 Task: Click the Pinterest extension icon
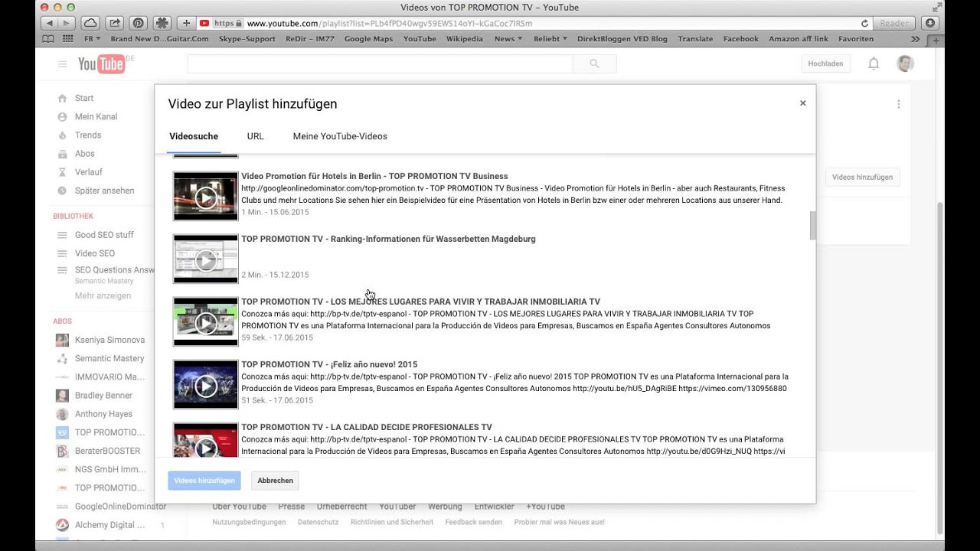click(x=139, y=23)
